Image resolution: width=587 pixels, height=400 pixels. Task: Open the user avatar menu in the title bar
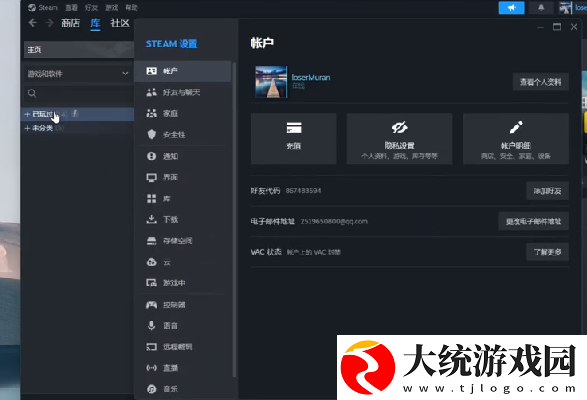coord(566,7)
